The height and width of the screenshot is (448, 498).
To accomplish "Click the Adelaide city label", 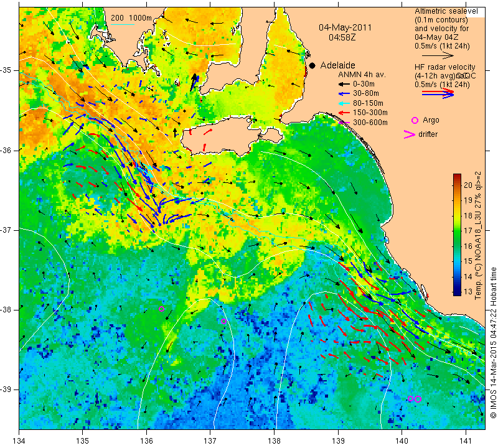I will [337, 65].
